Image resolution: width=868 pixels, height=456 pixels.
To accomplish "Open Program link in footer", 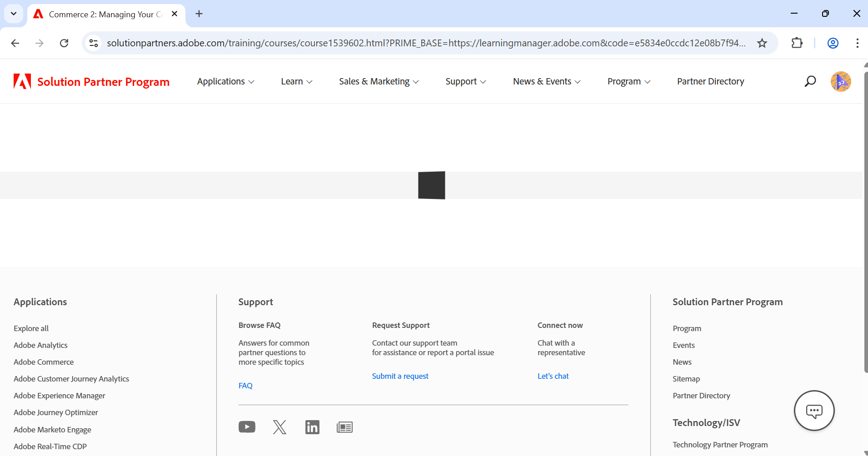I will (x=687, y=328).
